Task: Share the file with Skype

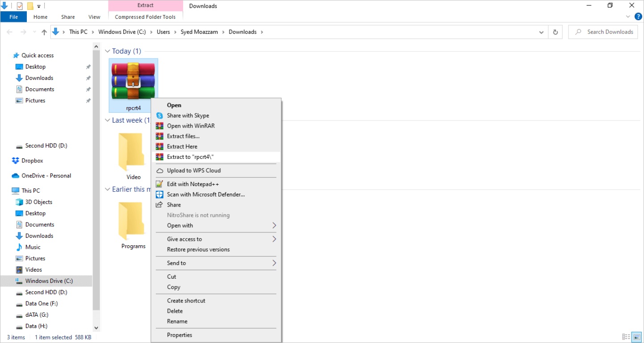Action: pyautogui.click(x=188, y=115)
